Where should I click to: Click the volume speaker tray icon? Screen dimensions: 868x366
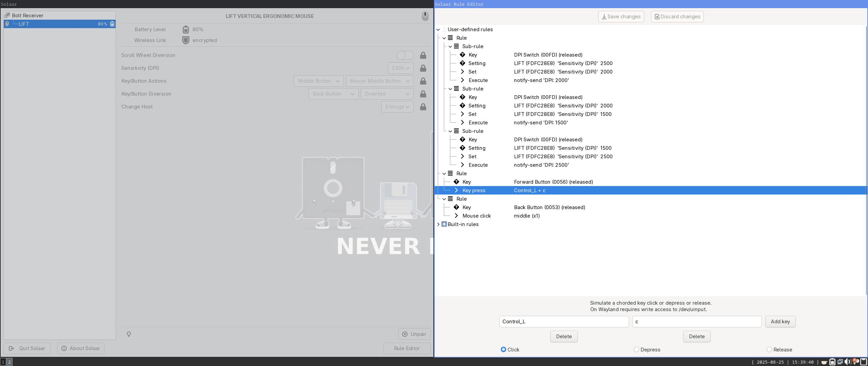[848, 362]
